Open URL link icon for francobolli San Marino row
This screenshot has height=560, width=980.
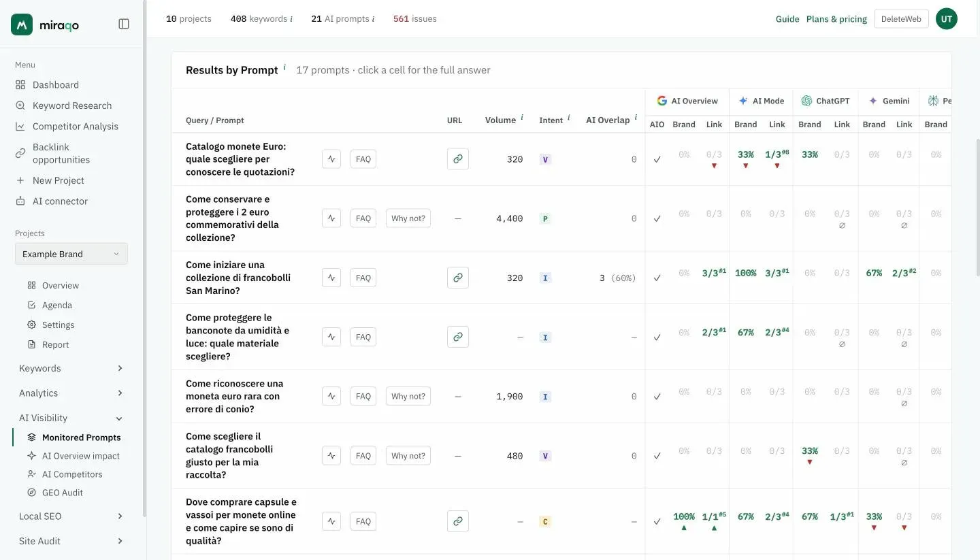point(458,278)
